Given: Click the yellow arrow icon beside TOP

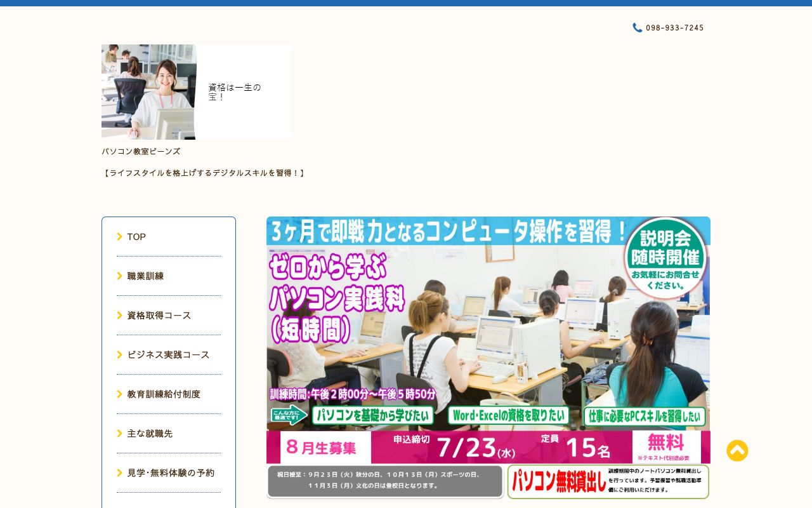Looking at the screenshot, I should pos(120,236).
